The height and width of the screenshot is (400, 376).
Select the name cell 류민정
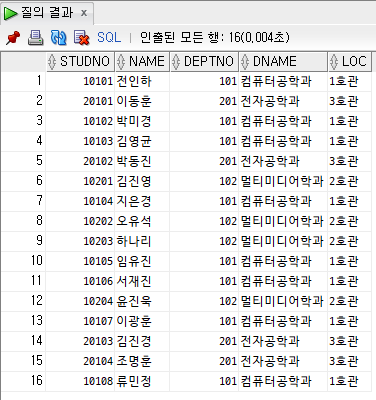(142, 381)
